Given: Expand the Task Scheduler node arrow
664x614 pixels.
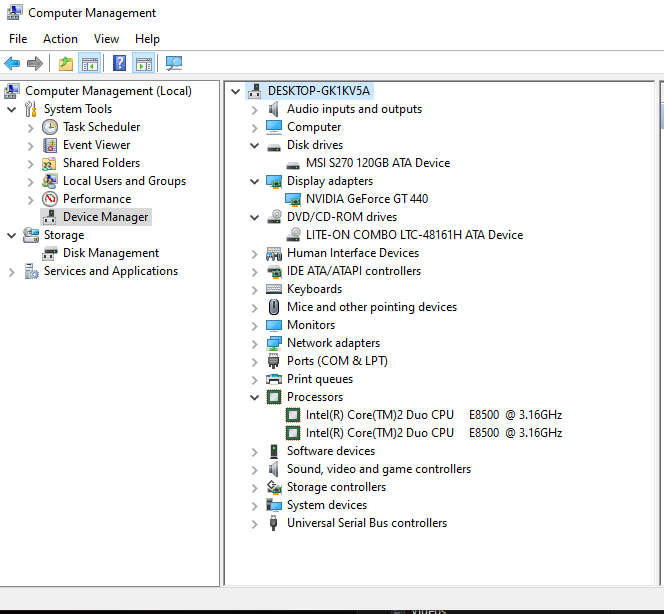Looking at the screenshot, I should coord(30,128).
